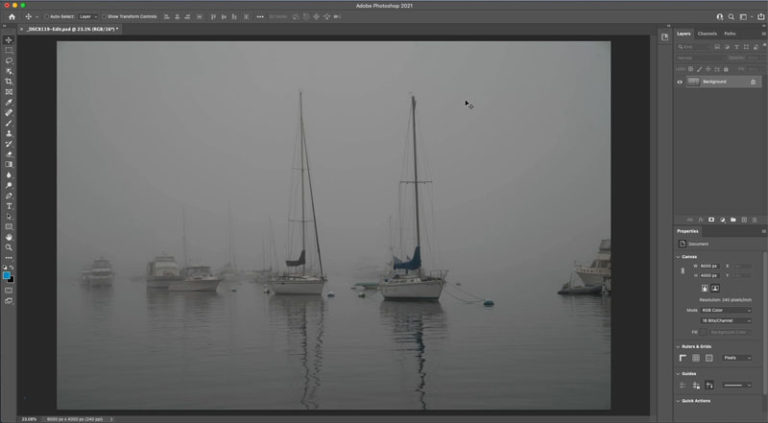Viewport: 768px width, 423px height.
Task: Select the Move tool in the toolbar
Action: (9, 40)
